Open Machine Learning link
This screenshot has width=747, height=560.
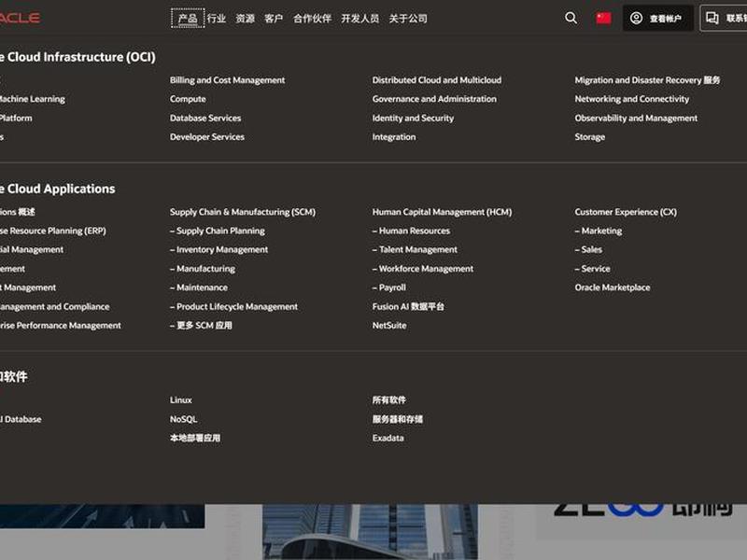click(33, 99)
